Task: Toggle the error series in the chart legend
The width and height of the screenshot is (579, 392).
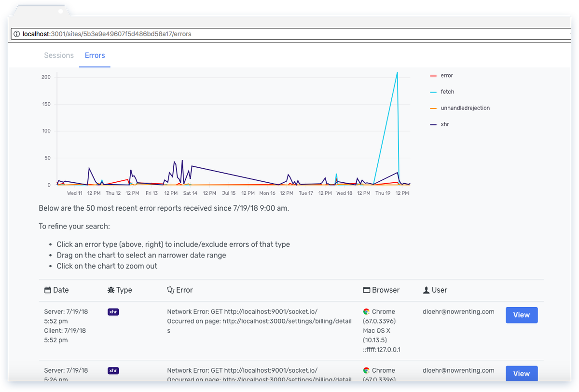Action: (441, 76)
